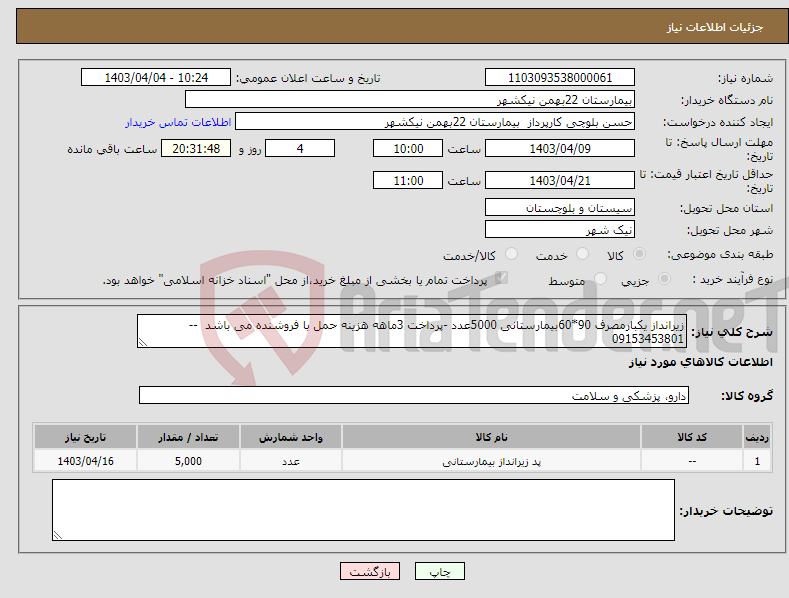Click the need number field 1103093538000061
This screenshot has height=598, width=789.
click(560, 78)
